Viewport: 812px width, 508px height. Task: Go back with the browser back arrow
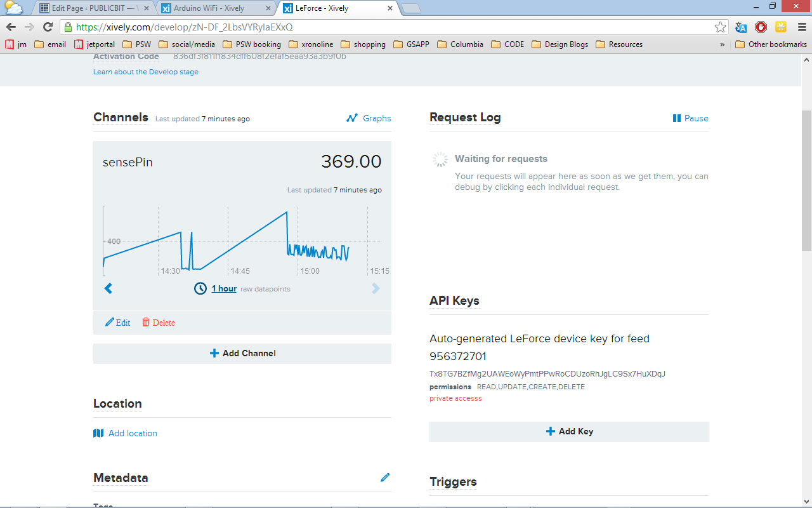pyautogui.click(x=11, y=27)
